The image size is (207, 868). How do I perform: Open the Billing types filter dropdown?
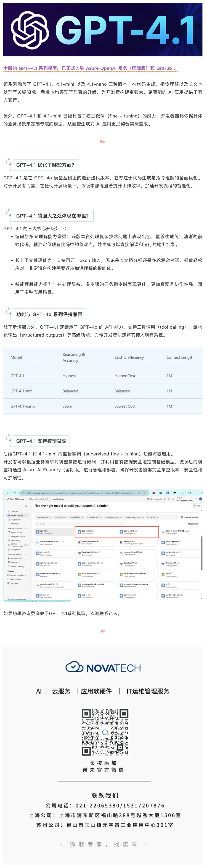click(94, 517)
